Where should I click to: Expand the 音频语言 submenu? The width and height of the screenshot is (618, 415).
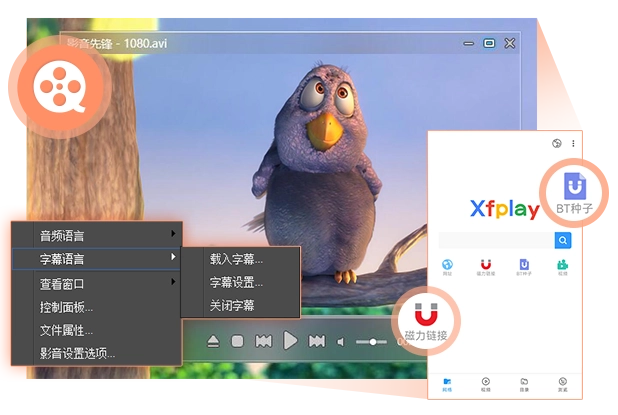(x=95, y=236)
